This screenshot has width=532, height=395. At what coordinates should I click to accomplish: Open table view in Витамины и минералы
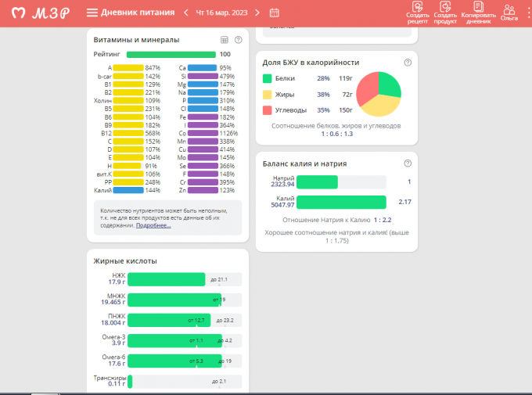point(224,40)
